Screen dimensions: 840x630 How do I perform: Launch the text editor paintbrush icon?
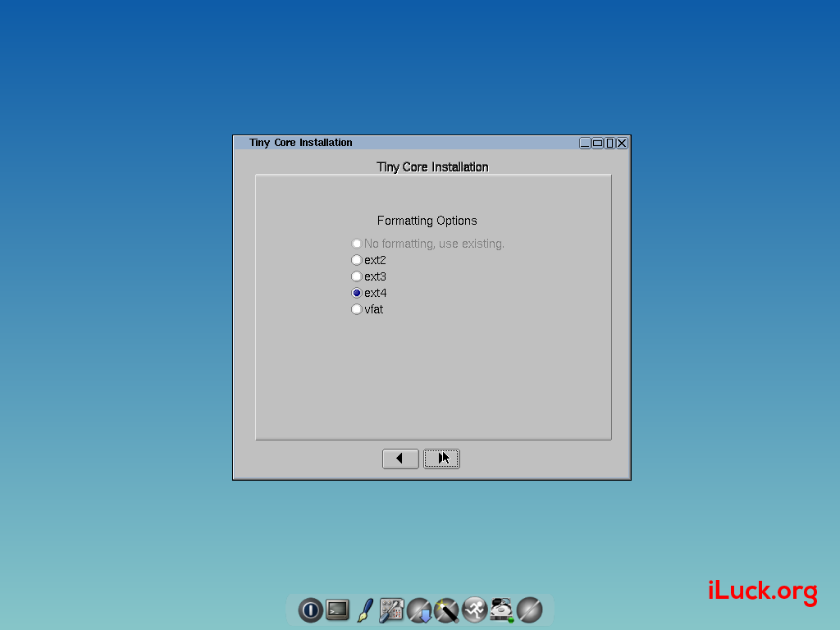point(364,609)
